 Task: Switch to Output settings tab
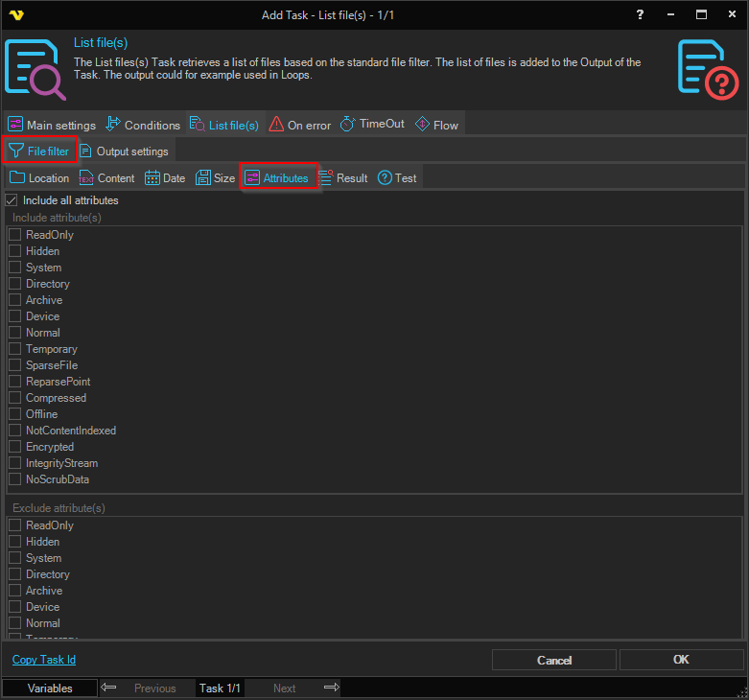pos(124,152)
